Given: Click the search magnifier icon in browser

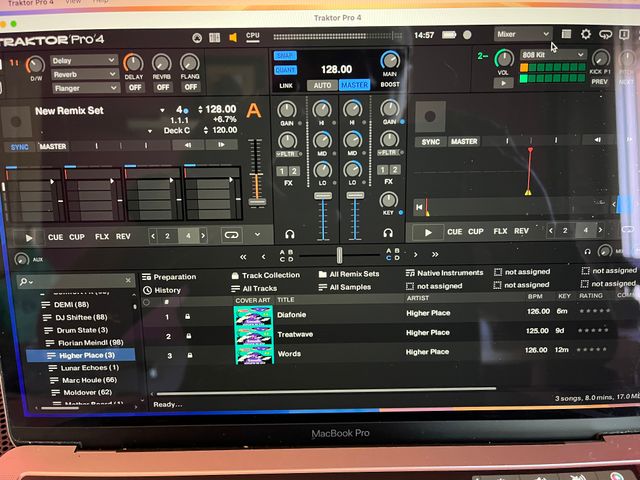Looking at the screenshot, I should point(23,281).
